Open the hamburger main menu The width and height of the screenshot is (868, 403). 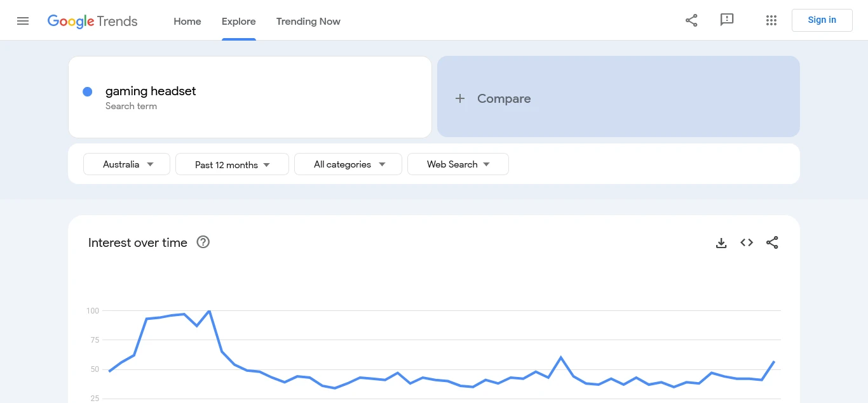[x=23, y=21]
